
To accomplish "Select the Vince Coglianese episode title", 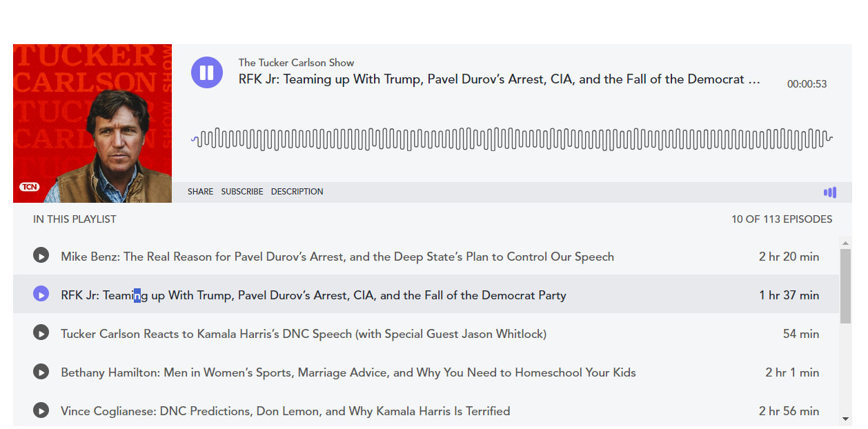I will coord(285,411).
